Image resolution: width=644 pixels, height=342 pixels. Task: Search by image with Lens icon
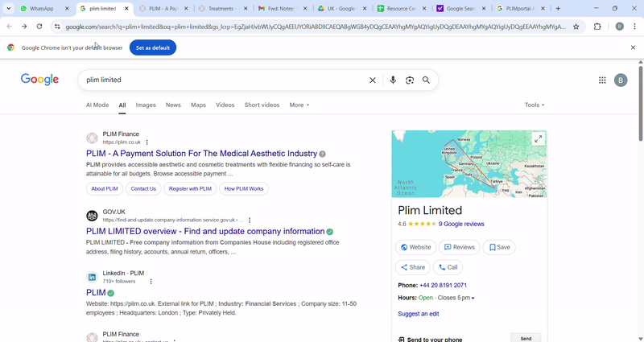click(x=410, y=80)
